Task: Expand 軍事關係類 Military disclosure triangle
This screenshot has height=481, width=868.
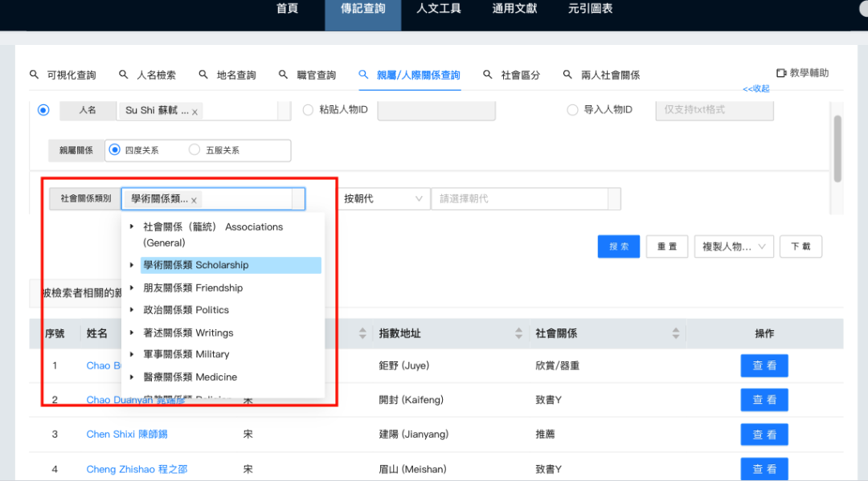Action: 131,354
